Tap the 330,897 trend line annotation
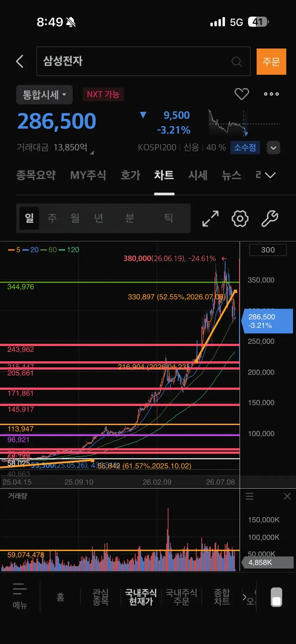The width and height of the screenshot is (296, 644). click(x=177, y=297)
